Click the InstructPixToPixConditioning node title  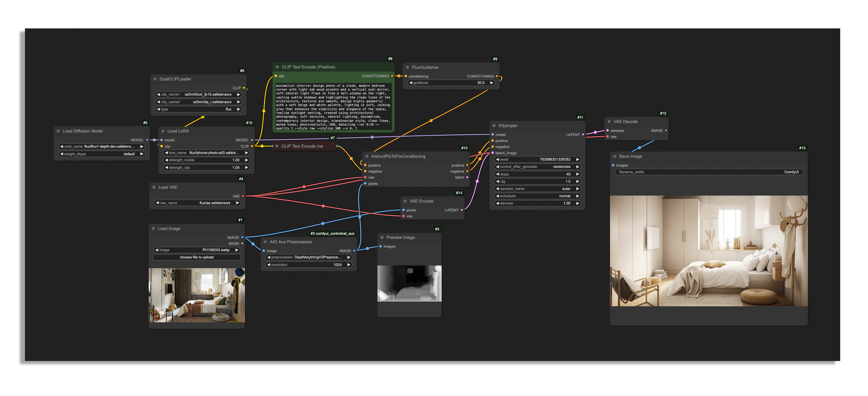point(398,156)
